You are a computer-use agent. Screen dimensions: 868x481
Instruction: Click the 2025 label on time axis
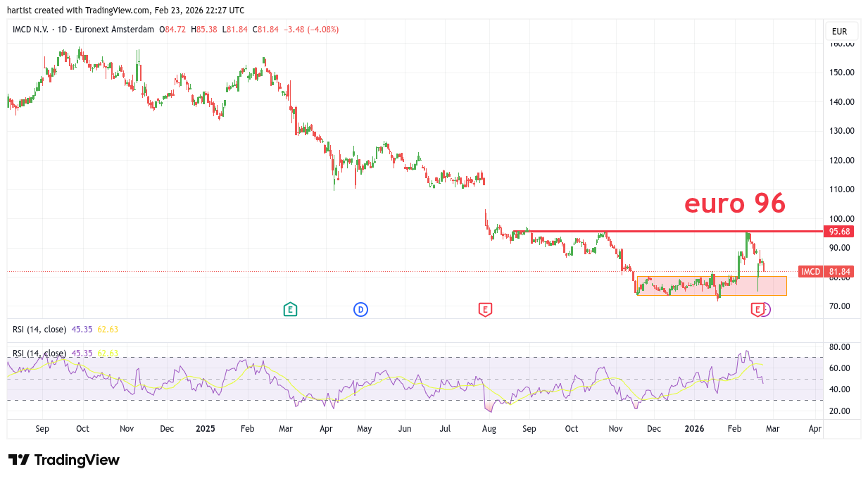[206, 428]
